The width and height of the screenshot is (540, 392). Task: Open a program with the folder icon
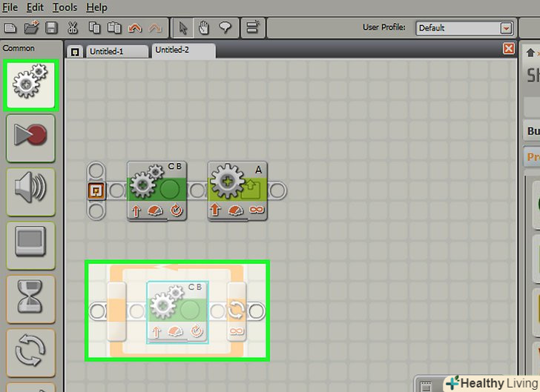click(x=31, y=27)
